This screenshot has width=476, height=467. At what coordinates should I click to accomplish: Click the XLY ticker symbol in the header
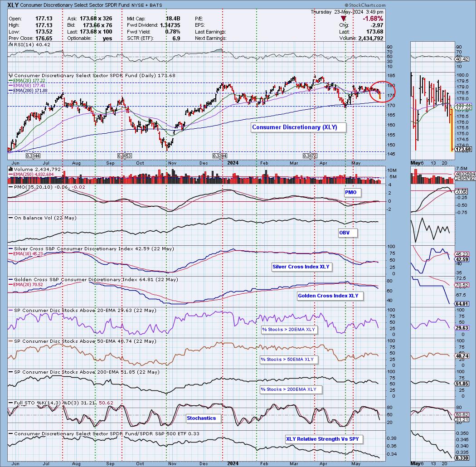pos(13,5)
